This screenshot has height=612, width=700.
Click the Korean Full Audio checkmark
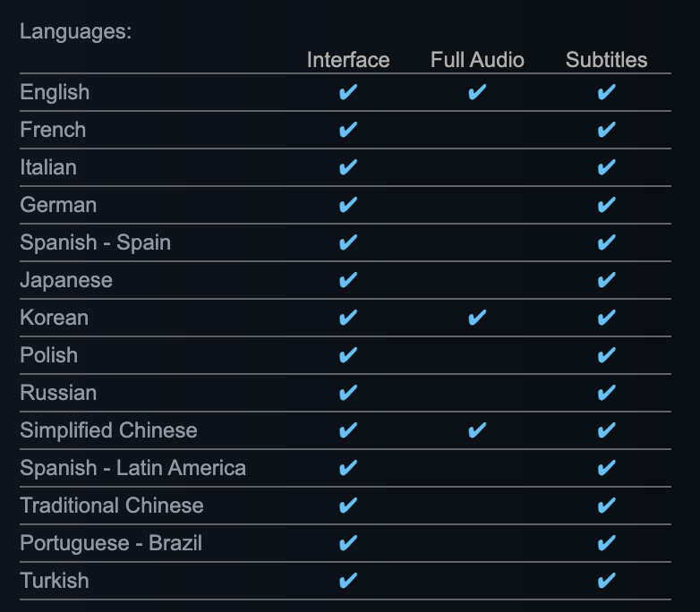click(x=477, y=318)
